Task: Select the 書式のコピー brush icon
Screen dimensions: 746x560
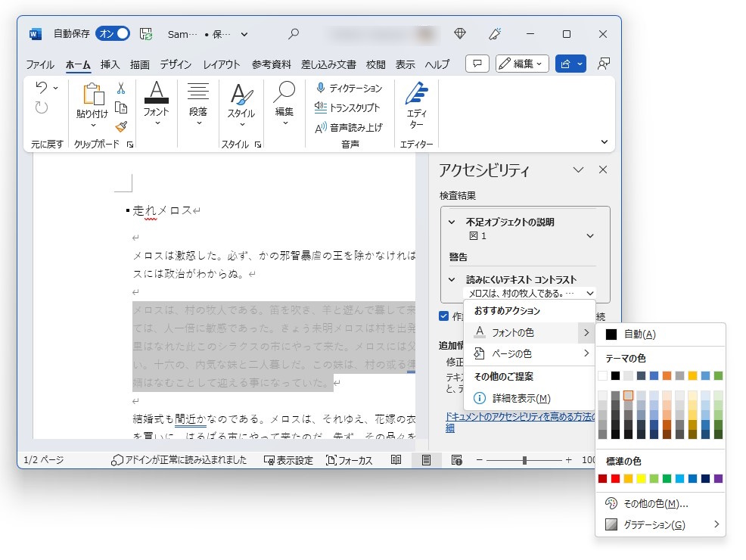Action: (x=120, y=125)
